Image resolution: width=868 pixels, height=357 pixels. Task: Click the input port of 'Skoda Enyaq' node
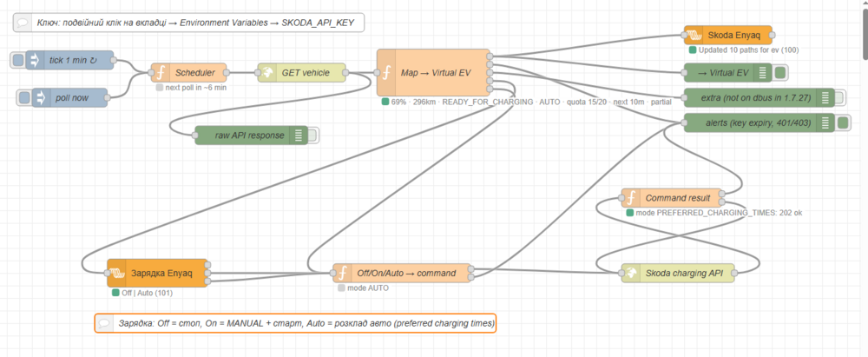684,35
